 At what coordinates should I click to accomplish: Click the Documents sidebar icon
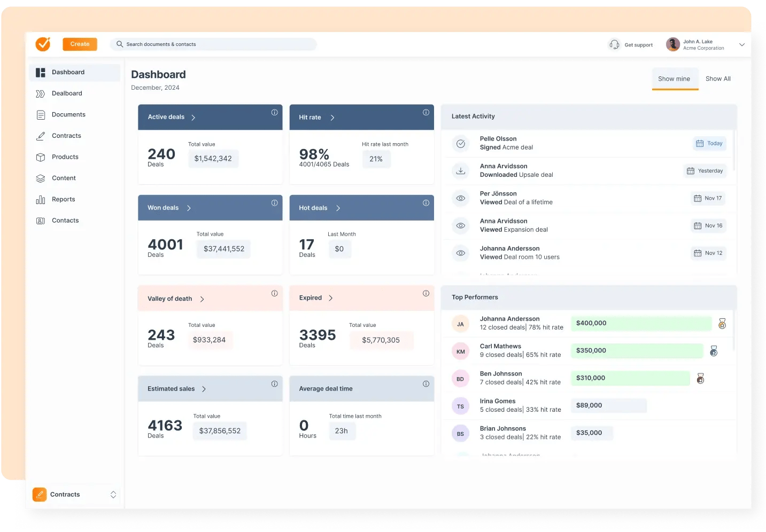point(41,115)
